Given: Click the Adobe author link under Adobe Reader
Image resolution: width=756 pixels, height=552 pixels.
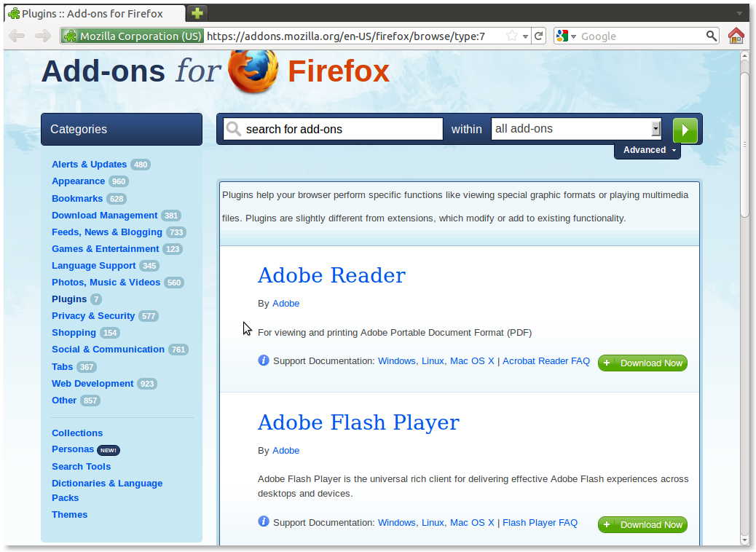Looking at the screenshot, I should click(x=286, y=304).
